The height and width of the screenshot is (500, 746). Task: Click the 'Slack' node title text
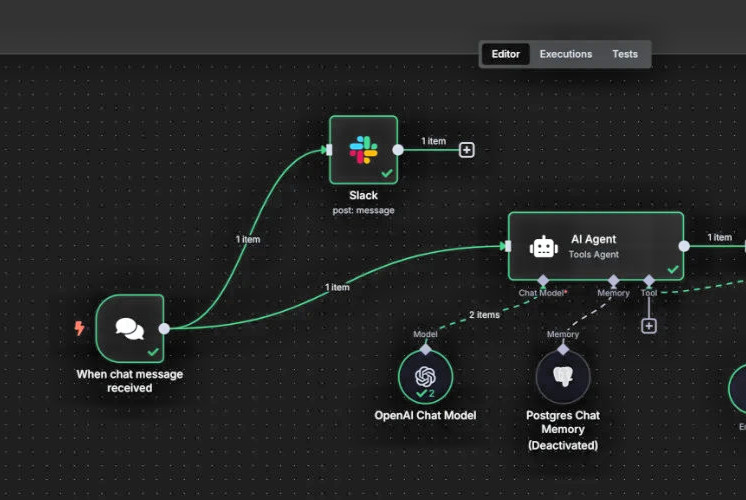click(363, 196)
